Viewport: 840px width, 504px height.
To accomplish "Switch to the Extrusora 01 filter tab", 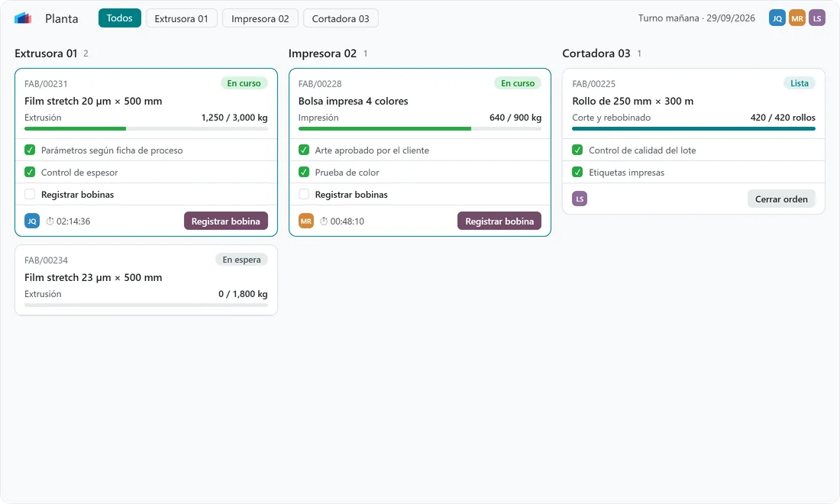I will pyautogui.click(x=181, y=18).
